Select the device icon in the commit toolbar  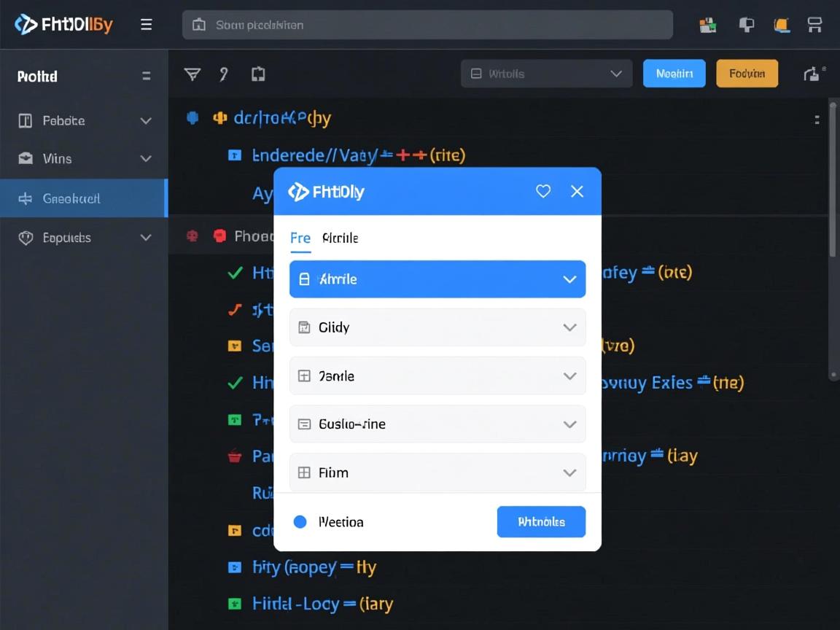point(258,74)
